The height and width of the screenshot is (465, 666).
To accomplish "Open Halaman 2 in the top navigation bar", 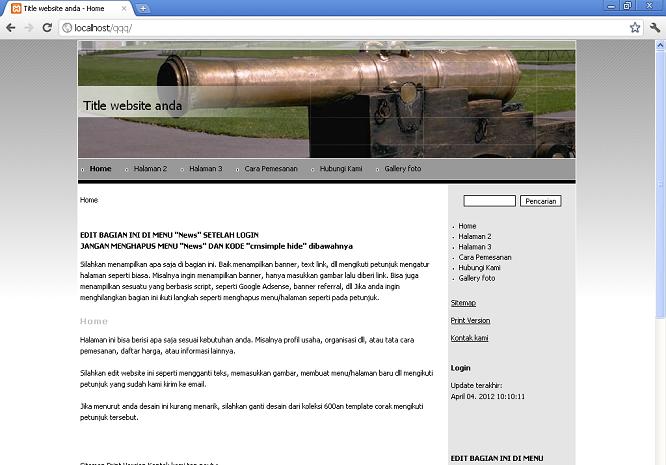I will (150, 169).
